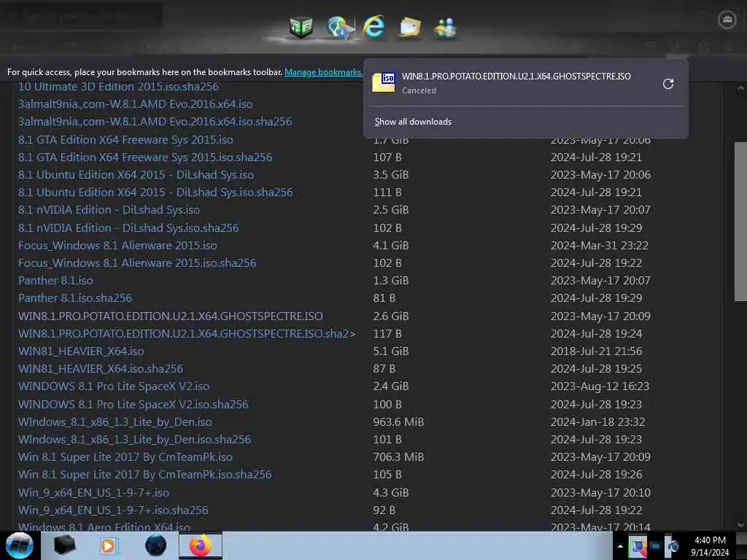Open WIN81_HEAVIER_X64.iso.sha256 link
The height and width of the screenshot is (560, 747).
pyautogui.click(x=101, y=369)
